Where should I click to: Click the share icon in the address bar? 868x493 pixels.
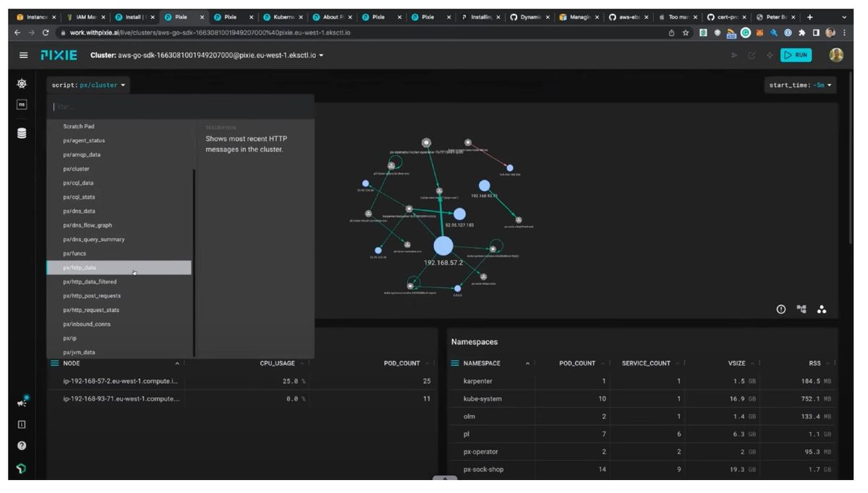[671, 33]
